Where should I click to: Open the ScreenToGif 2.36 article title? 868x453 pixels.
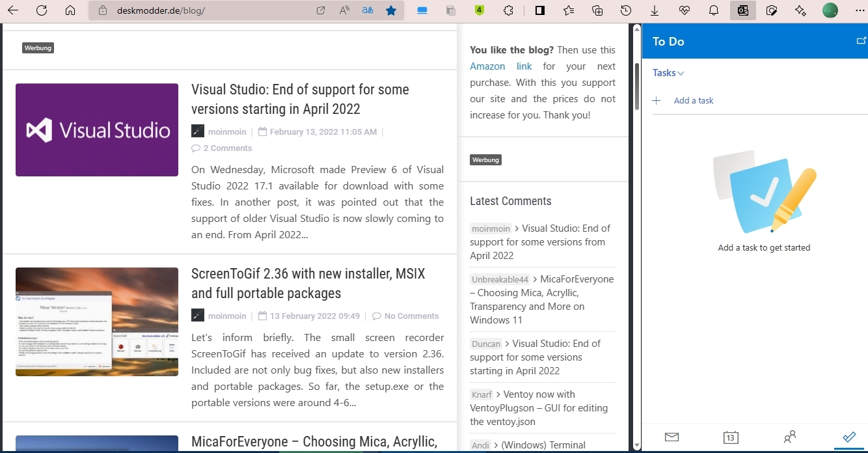click(x=308, y=283)
